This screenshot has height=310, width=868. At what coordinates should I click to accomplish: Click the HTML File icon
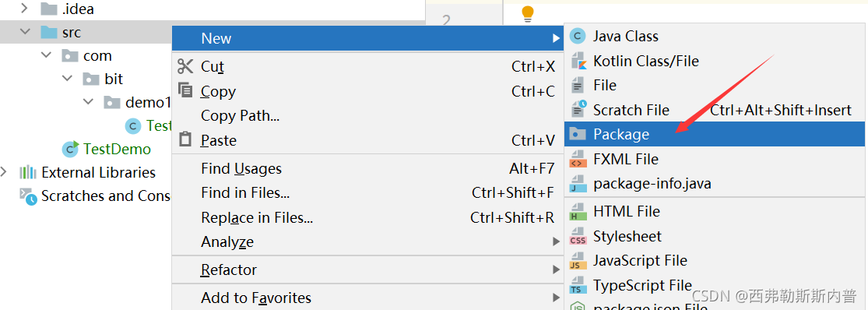tap(578, 211)
